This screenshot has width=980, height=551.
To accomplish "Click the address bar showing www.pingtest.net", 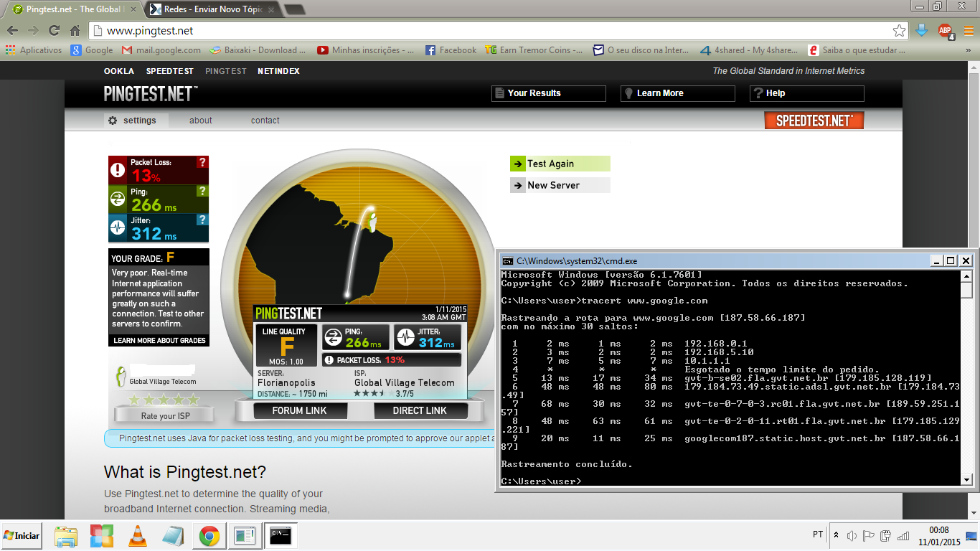I will pos(492,31).
